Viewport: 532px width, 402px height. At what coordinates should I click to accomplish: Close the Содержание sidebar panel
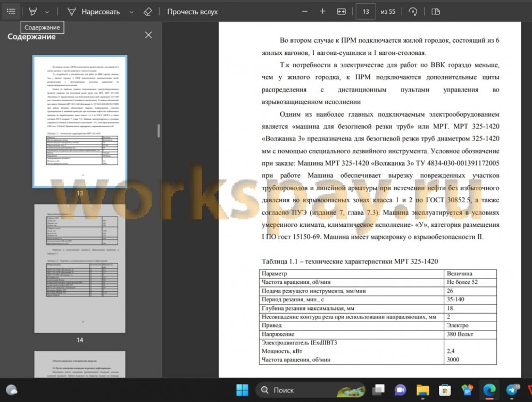148,35
